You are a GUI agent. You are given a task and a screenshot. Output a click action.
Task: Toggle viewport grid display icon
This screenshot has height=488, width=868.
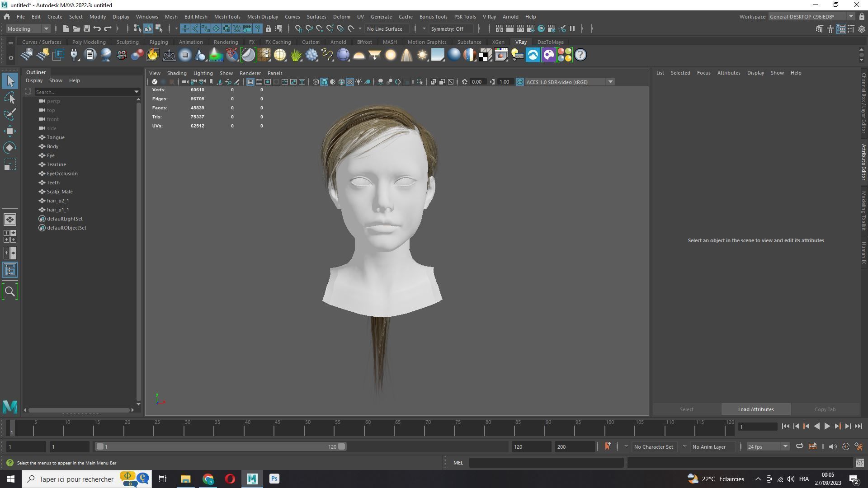tap(250, 82)
